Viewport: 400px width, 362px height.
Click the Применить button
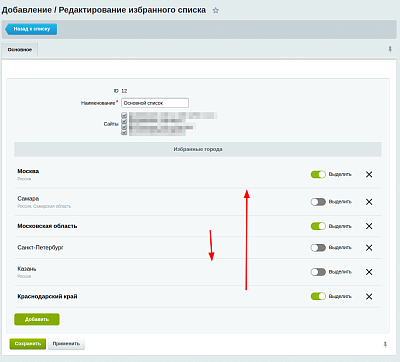(66, 344)
